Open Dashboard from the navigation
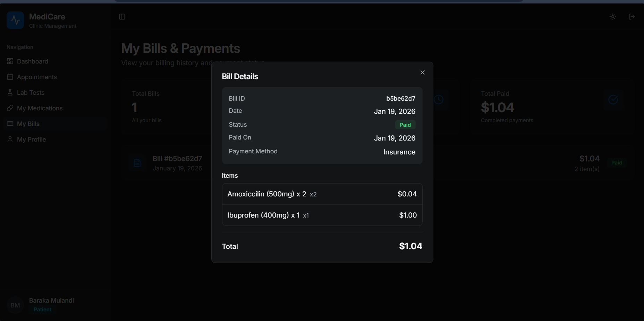Image resolution: width=644 pixels, height=321 pixels. (33, 61)
